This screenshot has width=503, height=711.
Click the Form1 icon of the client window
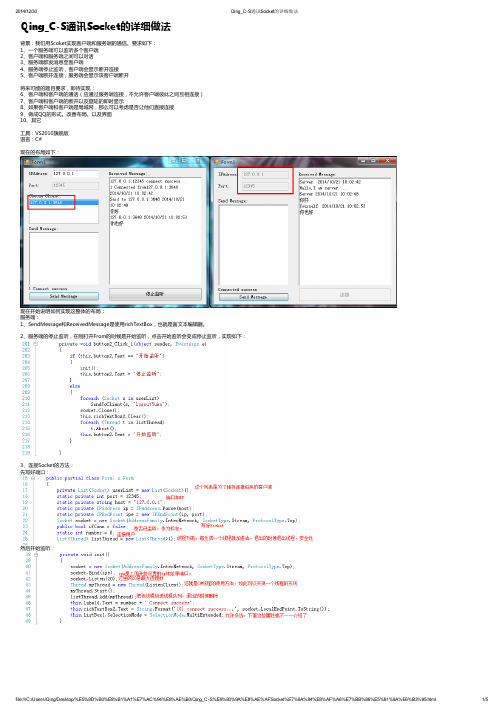(216, 162)
